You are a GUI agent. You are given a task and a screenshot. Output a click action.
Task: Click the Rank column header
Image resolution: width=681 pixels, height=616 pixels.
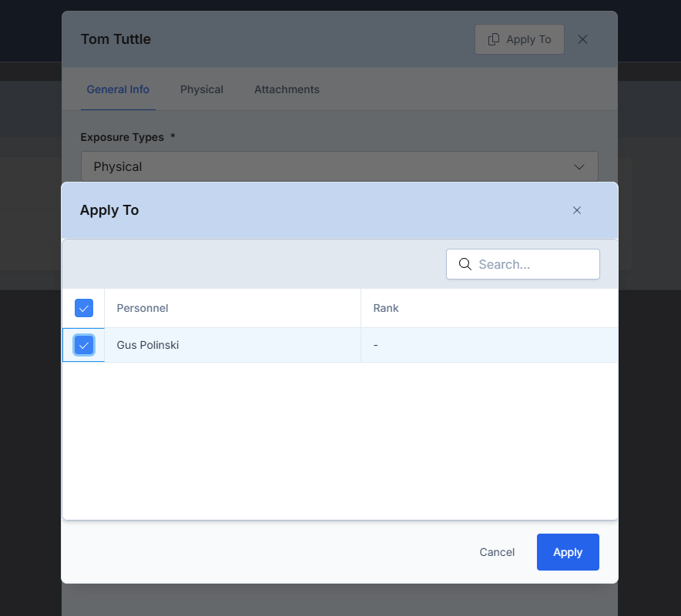386,308
